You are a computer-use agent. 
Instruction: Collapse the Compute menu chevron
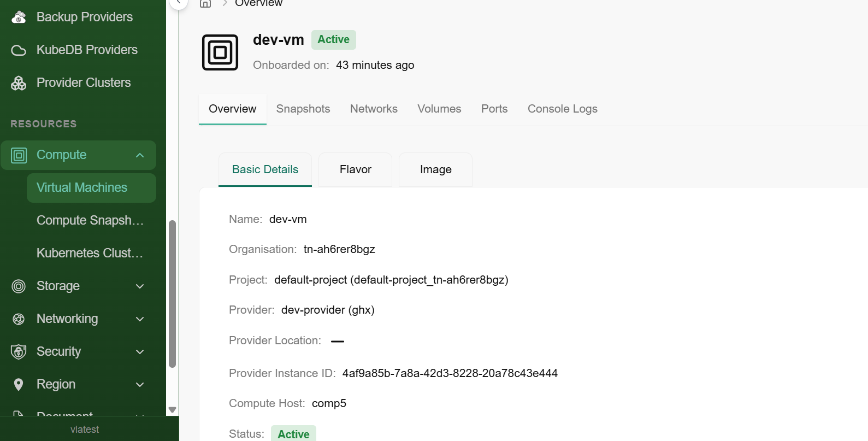pos(140,155)
